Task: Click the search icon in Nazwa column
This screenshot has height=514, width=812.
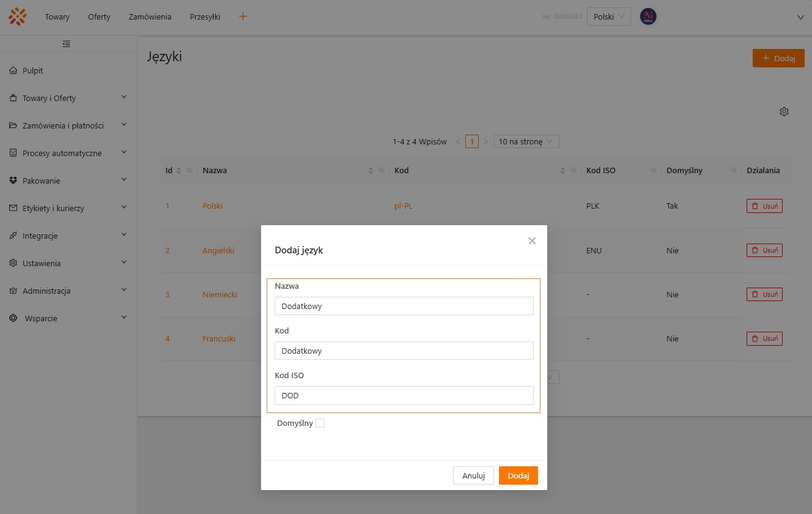Action: 380,170
